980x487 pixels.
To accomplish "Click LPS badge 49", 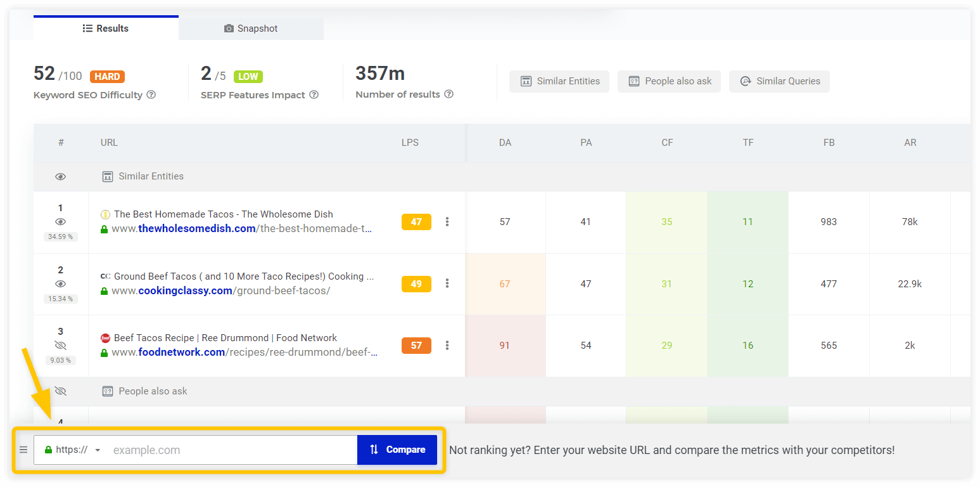I will click(416, 283).
